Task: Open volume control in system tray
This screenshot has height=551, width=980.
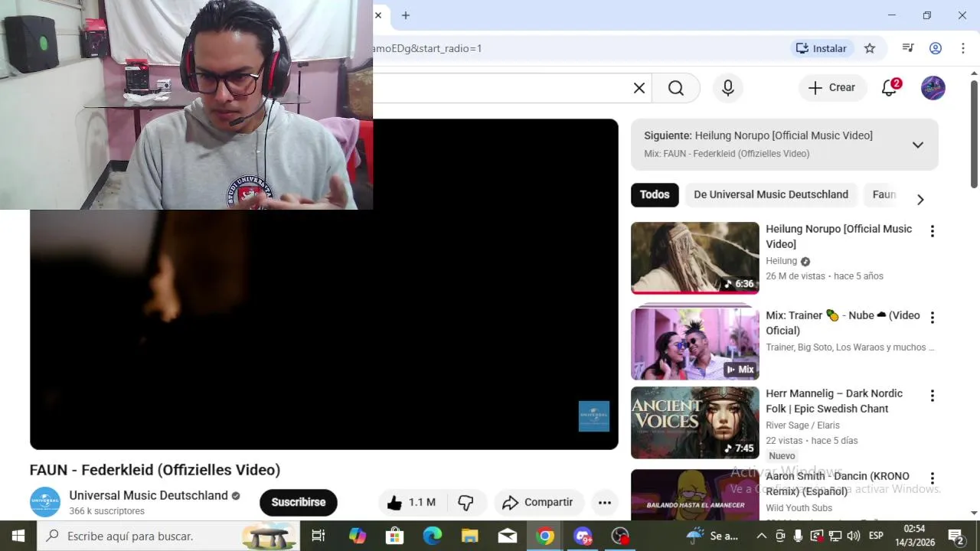Action: click(852, 536)
